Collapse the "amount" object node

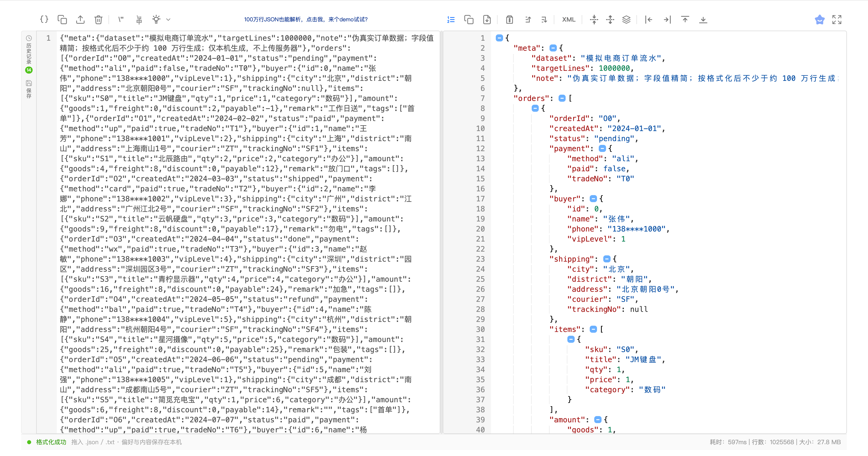click(598, 420)
